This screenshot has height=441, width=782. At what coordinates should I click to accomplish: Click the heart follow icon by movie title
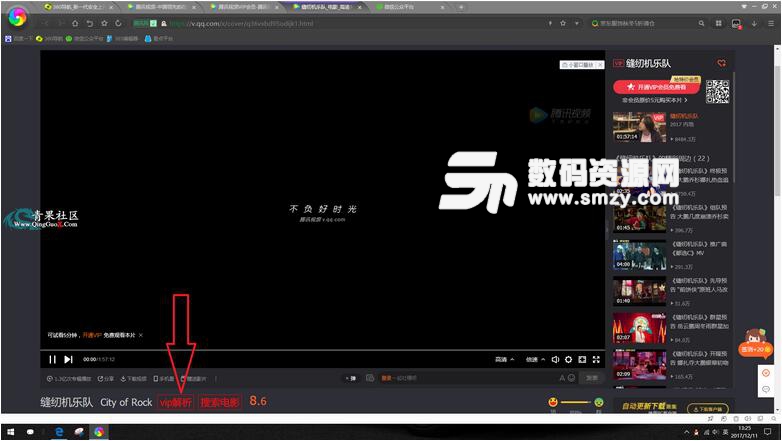721,63
